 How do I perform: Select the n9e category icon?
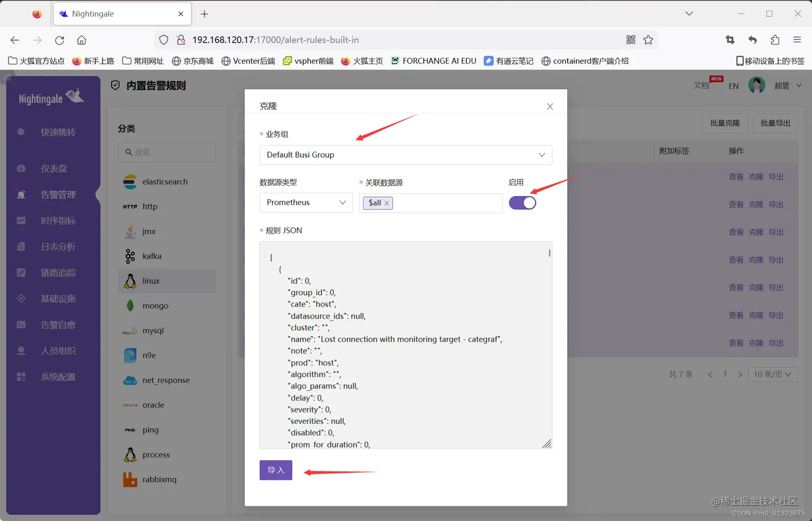coord(130,356)
